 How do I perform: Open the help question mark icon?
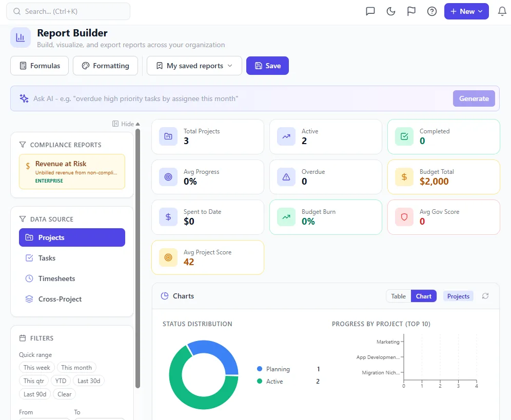coord(432,11)
